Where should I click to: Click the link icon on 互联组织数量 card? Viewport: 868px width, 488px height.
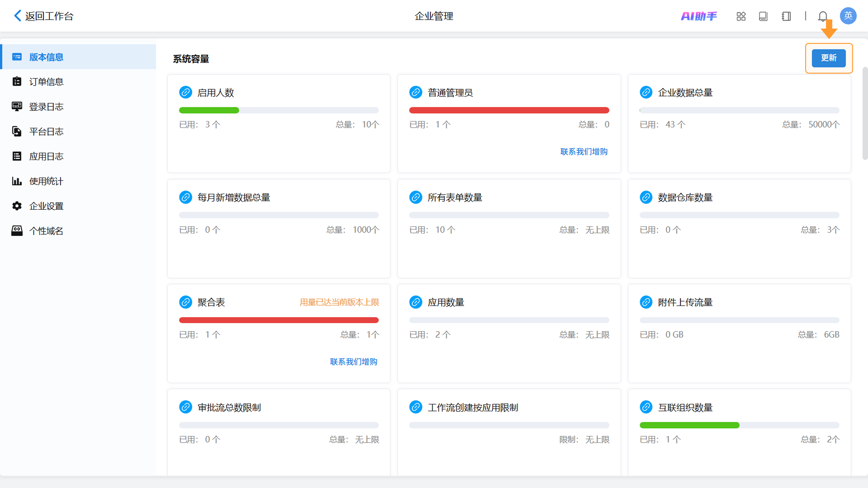[x=646, y=407]
